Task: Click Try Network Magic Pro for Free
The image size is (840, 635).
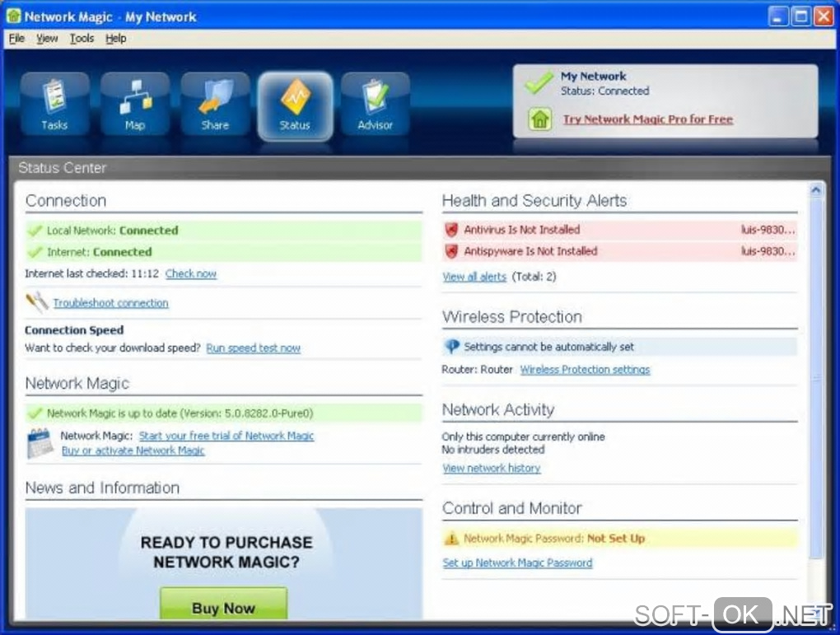Action: point(647,119)
